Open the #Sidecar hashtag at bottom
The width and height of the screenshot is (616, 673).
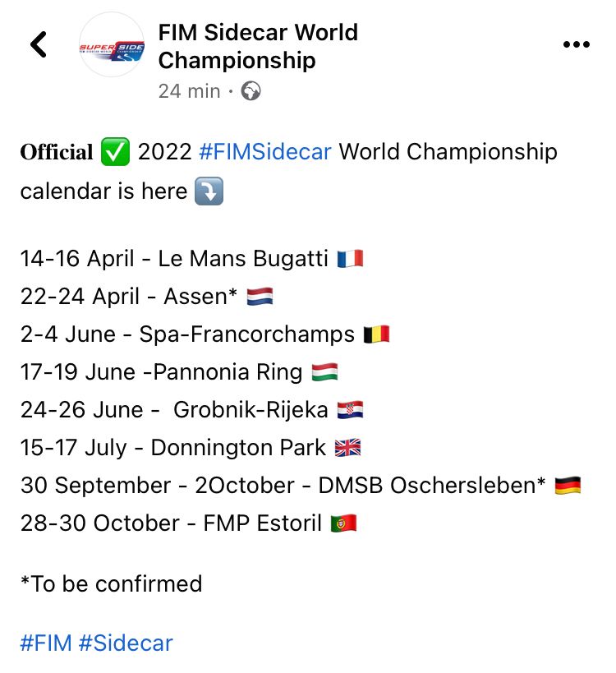(x=126, y=643)
